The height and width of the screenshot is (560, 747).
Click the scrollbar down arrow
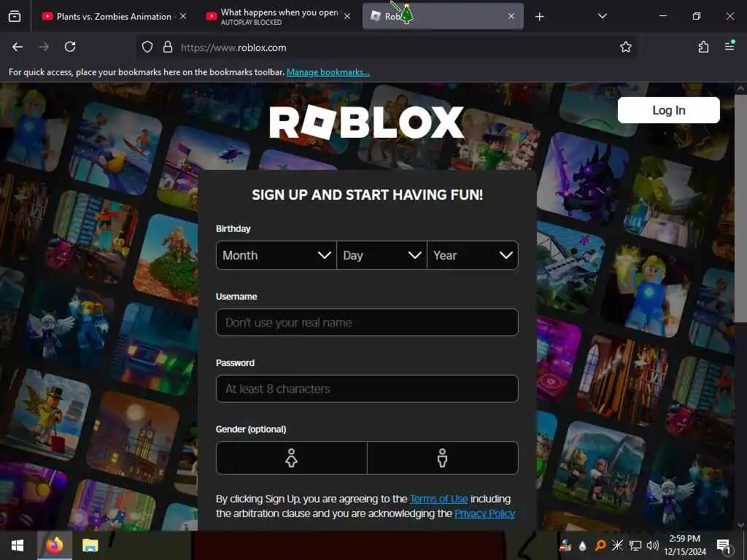741,525
